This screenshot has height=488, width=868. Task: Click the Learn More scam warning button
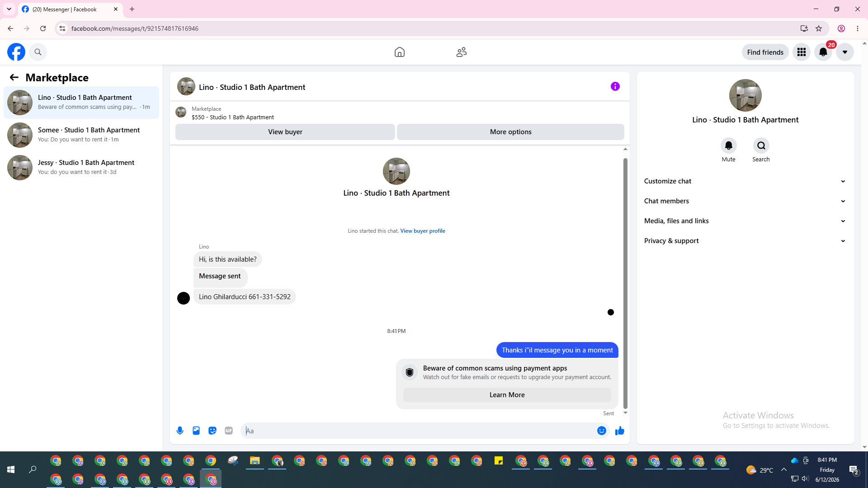507,394
